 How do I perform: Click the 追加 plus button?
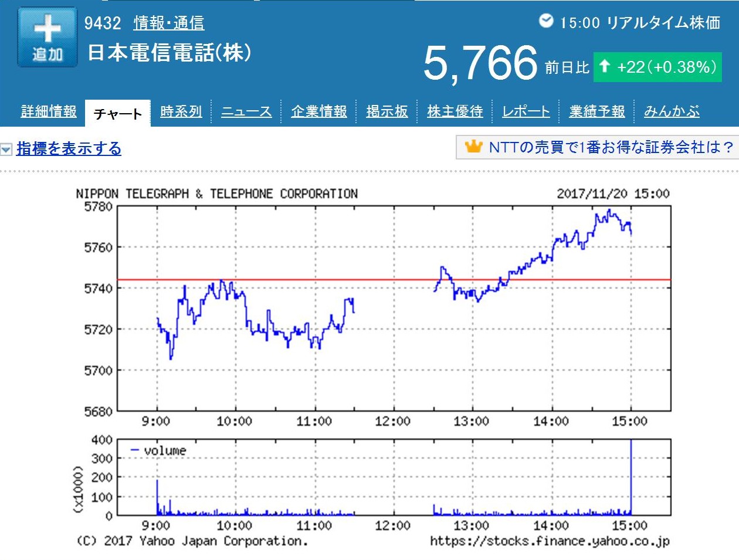pyautogui.click(x=48, y=38)
